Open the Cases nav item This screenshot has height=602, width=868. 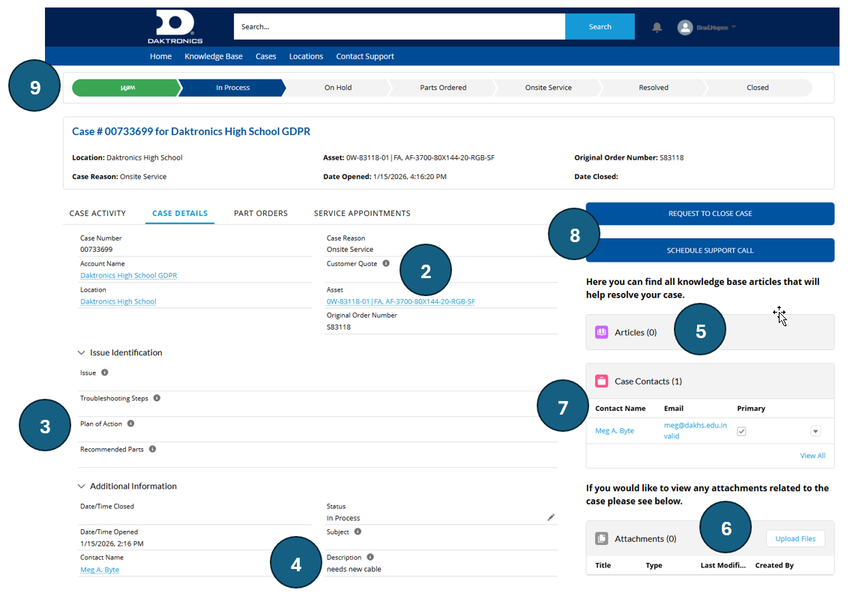[x=265, y=56]
